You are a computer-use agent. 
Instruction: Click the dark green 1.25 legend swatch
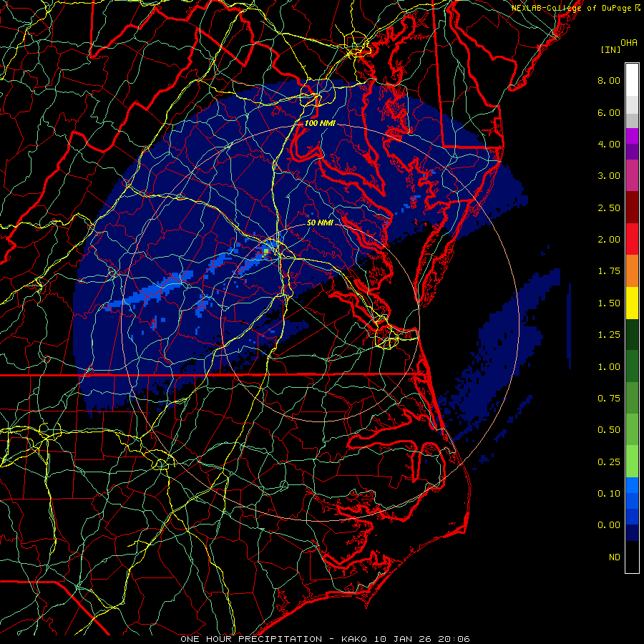(632, 335)
